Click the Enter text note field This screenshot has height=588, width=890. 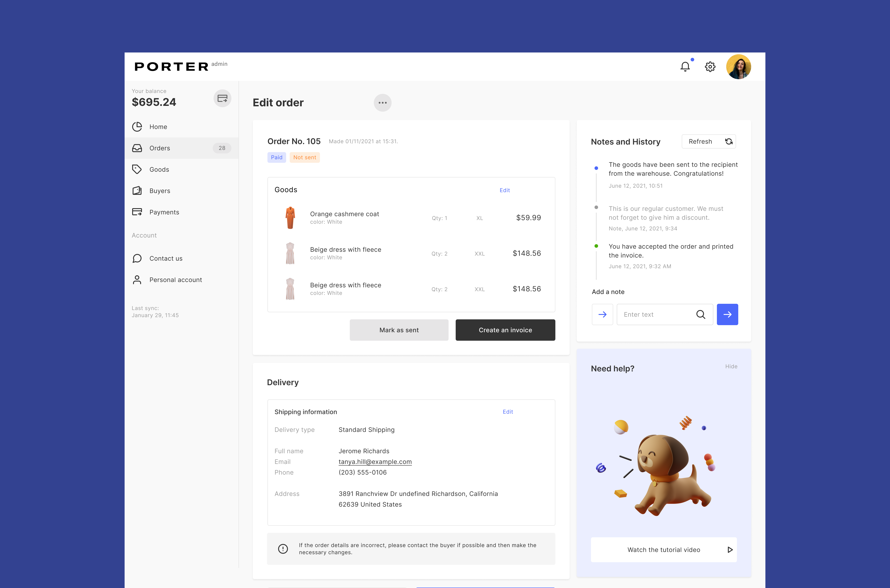point(655,314)
